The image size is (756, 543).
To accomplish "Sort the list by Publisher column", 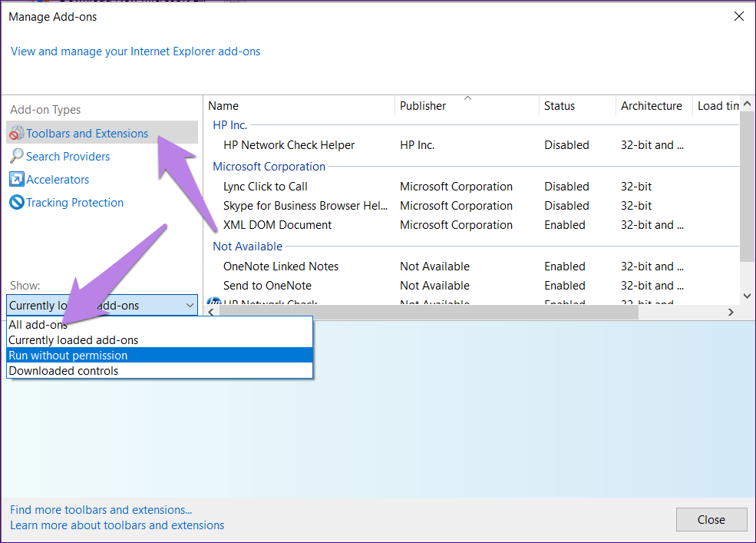I will pos(423,106).
